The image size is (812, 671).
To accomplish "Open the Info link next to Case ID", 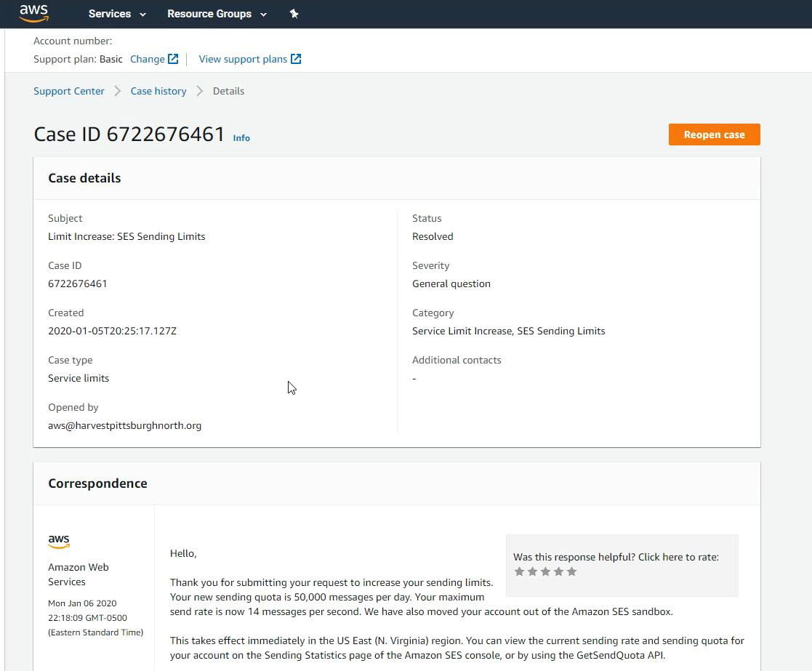I will point(241,137).
